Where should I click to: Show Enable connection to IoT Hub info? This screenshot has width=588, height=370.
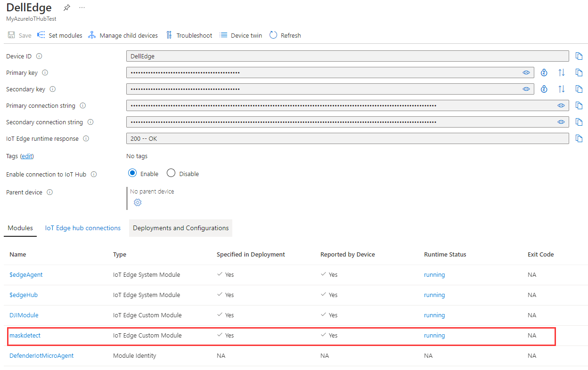tap(94, 174)
